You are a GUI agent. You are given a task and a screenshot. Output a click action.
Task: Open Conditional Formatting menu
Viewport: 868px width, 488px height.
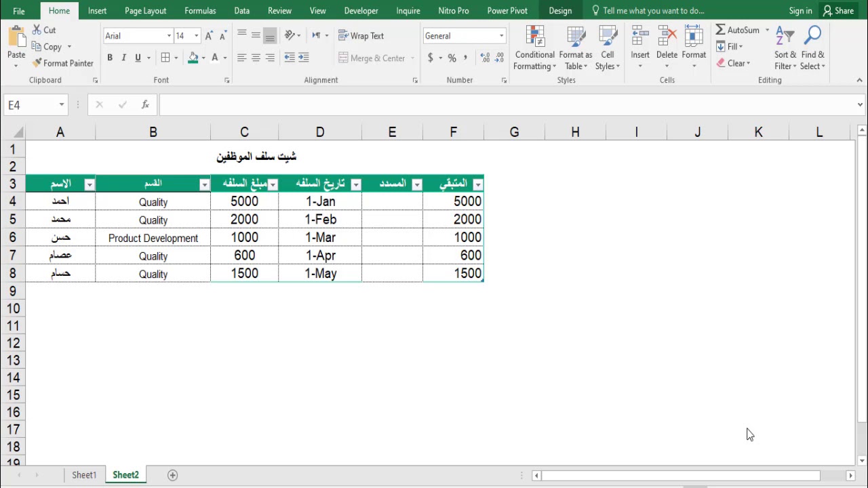pos(534,48)
